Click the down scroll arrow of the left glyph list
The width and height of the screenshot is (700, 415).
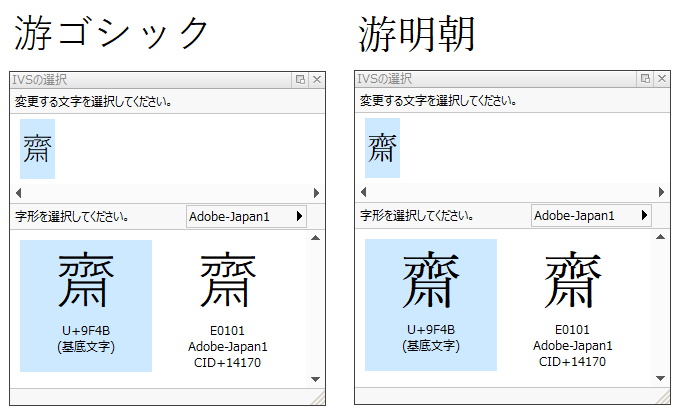click(316, 379)
